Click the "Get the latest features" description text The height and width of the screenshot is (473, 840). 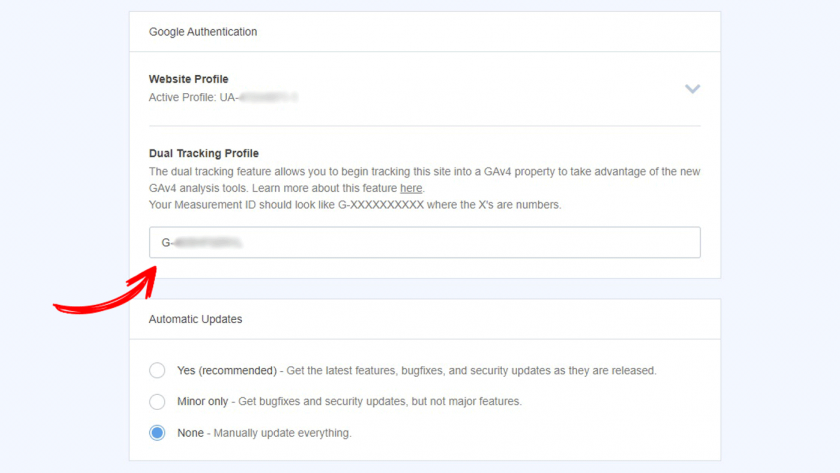click(x=470, y=370)
